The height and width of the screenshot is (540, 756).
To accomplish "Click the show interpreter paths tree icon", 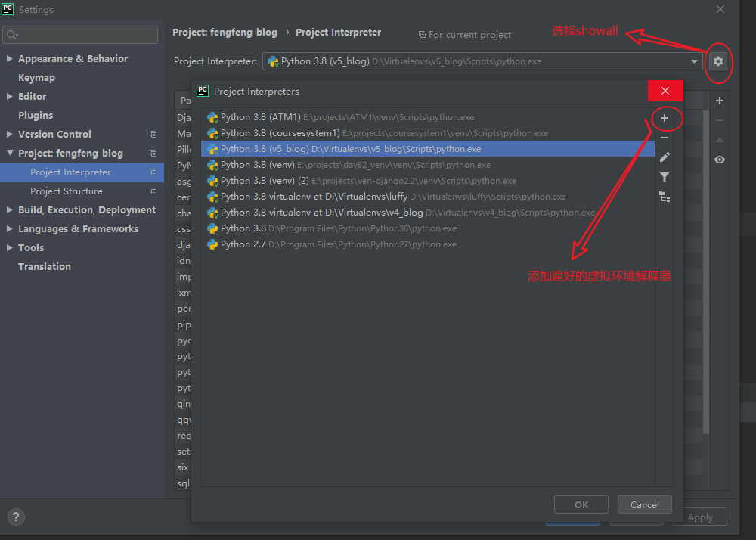I will click(665, 197).
